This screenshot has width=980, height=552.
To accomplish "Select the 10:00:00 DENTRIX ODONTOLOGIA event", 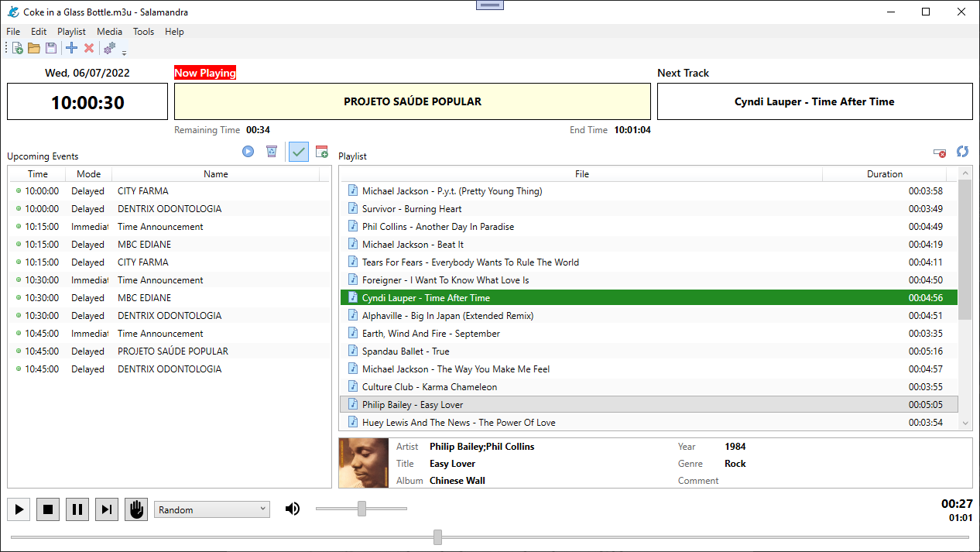I will click(x=169, y=209).
